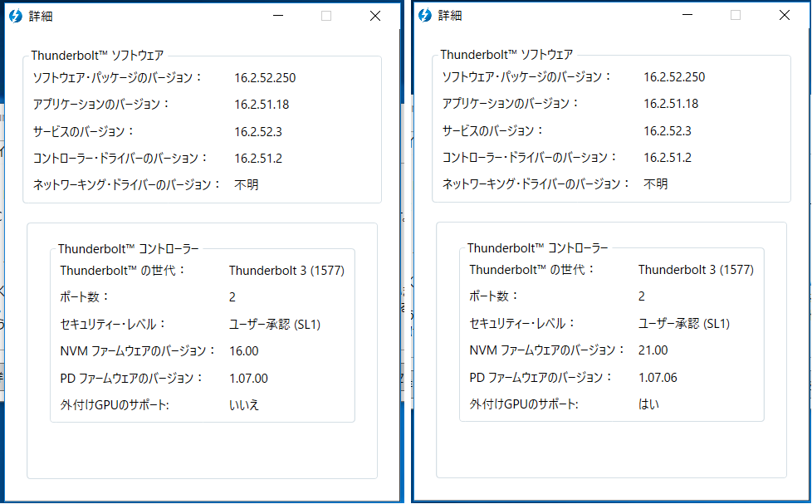812x504 pixels.
Task: Minimize the left 詳細 window
Action: click(278, 16)
